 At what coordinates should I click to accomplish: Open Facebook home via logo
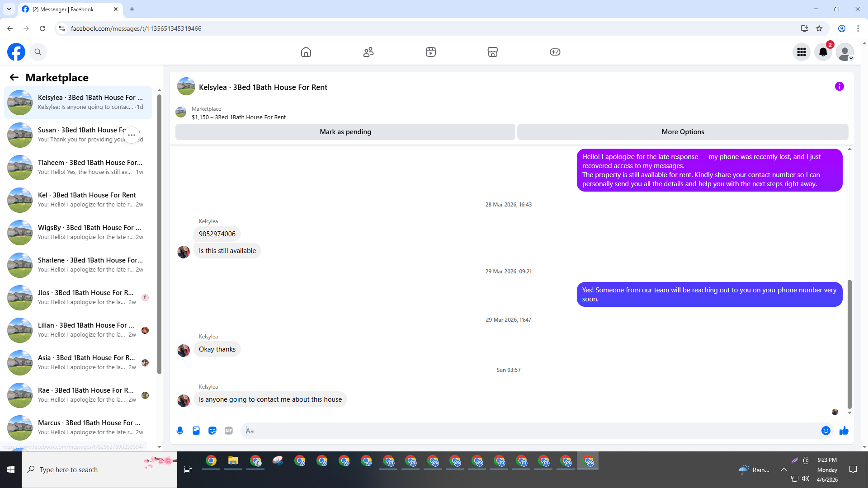click(16, 52)
